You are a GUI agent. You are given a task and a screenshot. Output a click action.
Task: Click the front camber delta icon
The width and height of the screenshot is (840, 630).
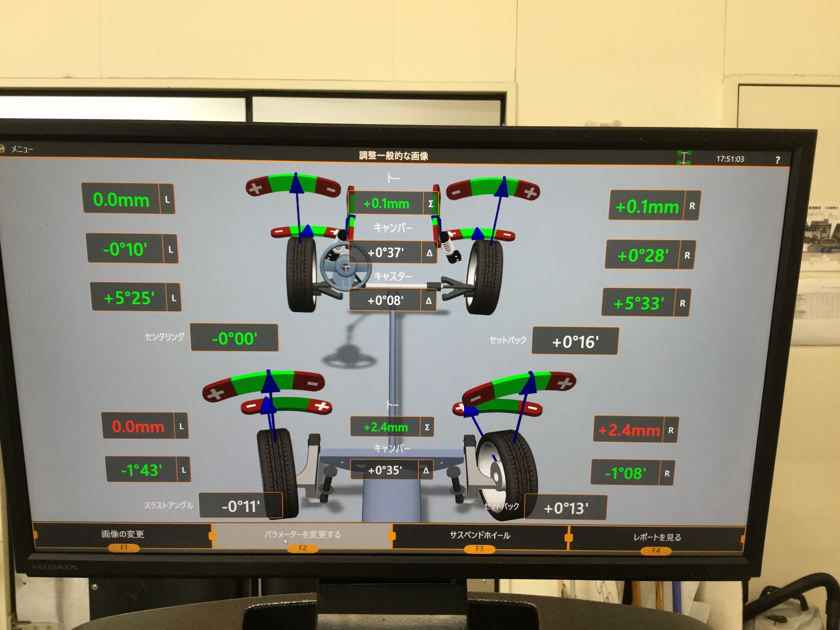pyautogui.click(x=429, y=253)
